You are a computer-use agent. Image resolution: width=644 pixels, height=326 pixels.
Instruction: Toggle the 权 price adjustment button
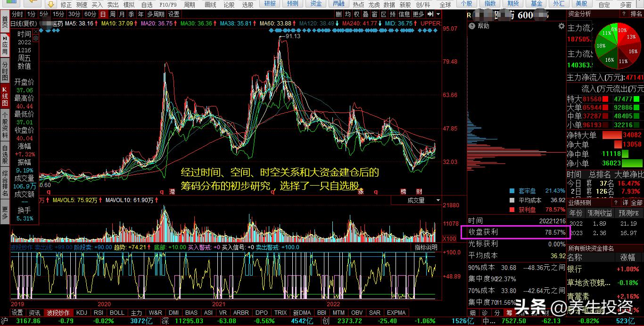pos(357,15)
